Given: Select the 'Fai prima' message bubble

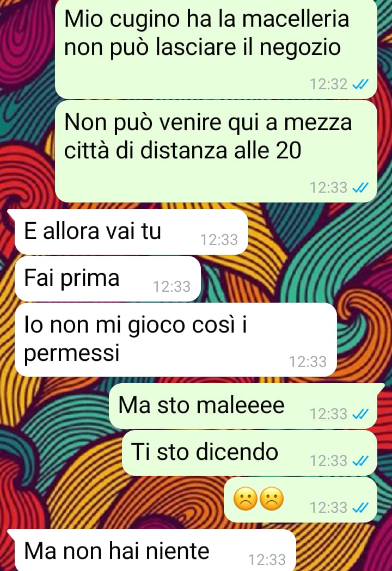Looking at the screenshot, I should tap(108, 279).
